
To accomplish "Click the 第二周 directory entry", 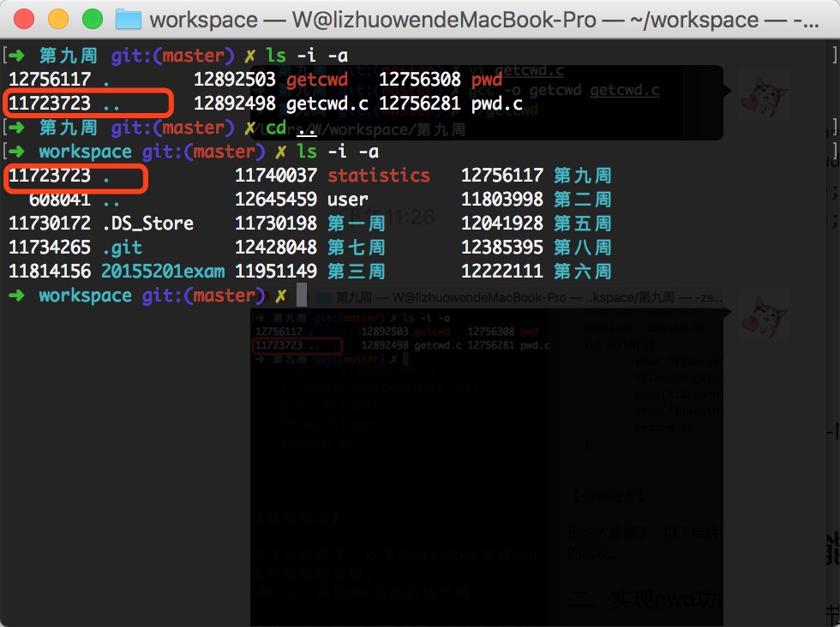I will tap(582, 200).
